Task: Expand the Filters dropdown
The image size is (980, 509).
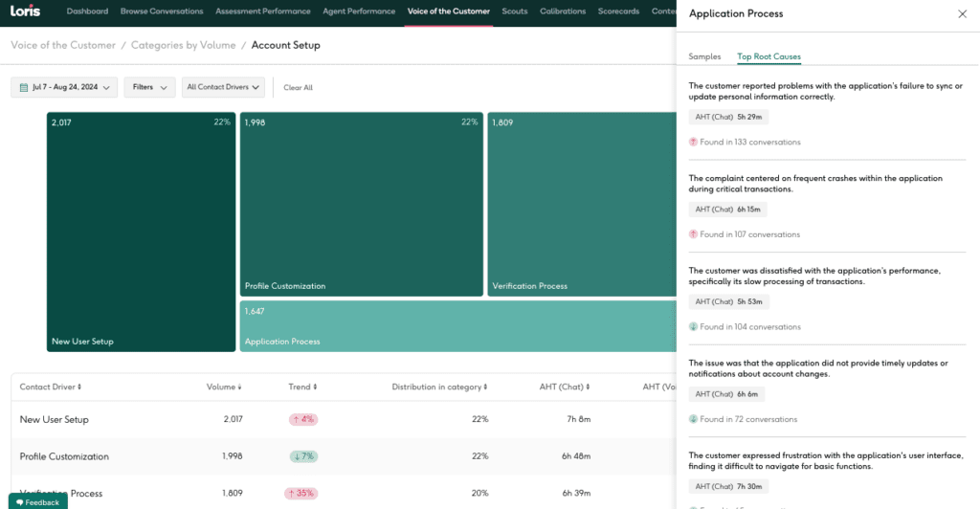Action: click(x=149, y=87)
